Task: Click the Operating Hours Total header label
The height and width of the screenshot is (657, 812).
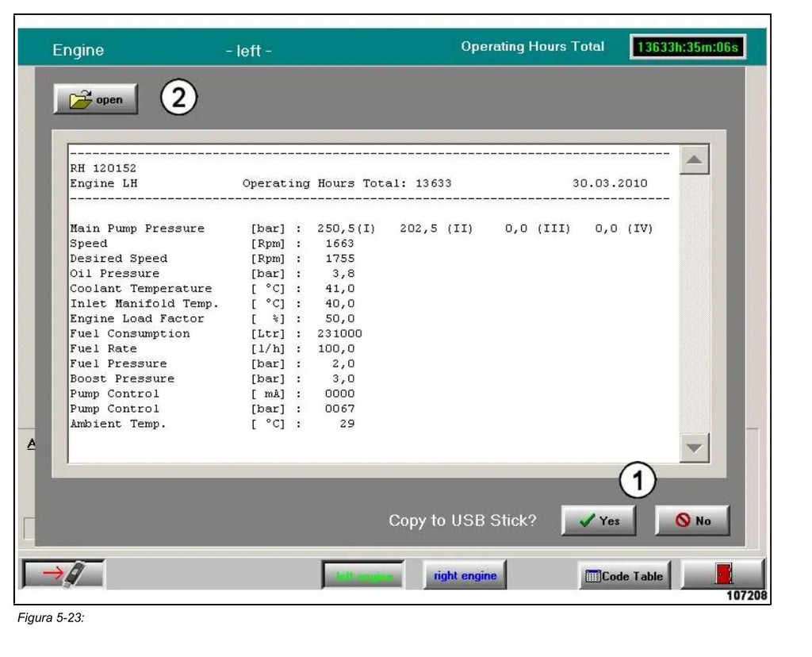Action: tap(533, 47)
